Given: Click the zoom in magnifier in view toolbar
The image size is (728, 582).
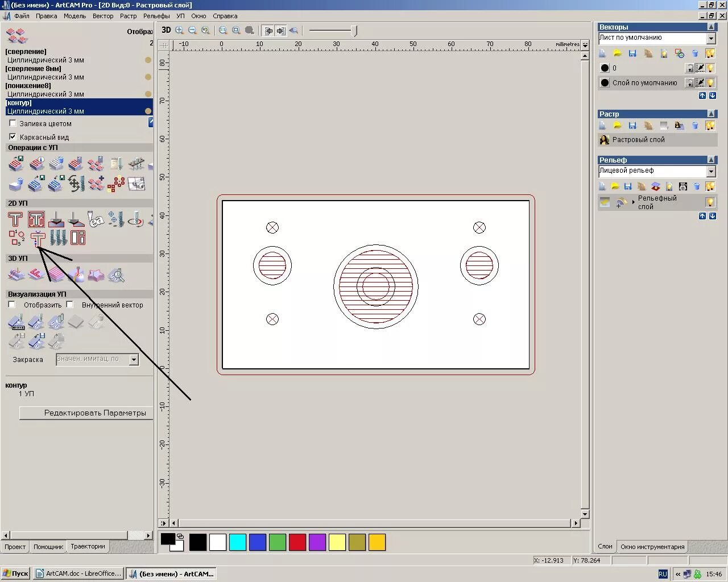Looking at the screenshot, I should [x=180, y=30].
